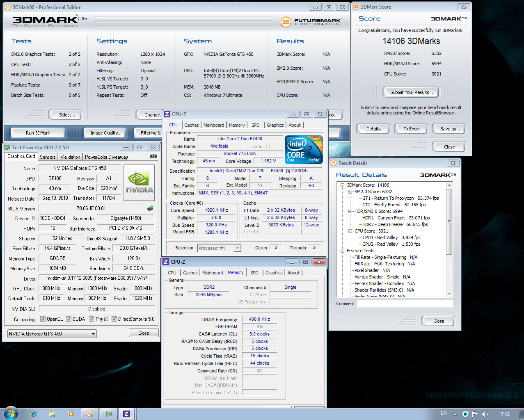The height and width of the screenshot is (420, 524).
Task: Switch to the Sensors tab in GPU-Z
Action: (48, 157)
